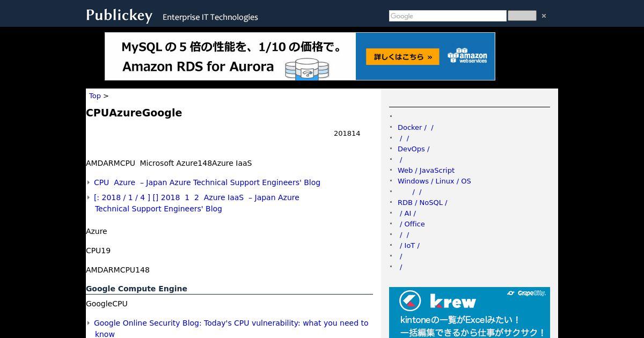The image size is (644, 338).
Task: Open the DevOps category link in the sidebar
Action: click(413, 149)
